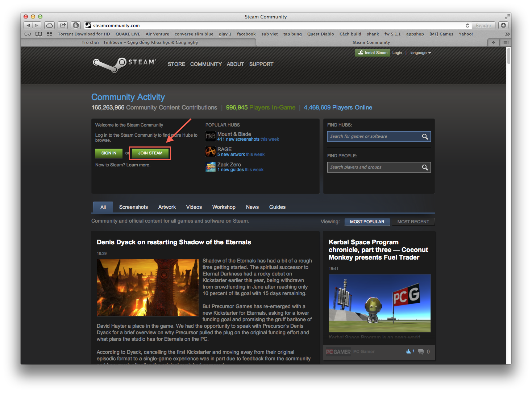
Task: Open the language dropdown
Action: (x=421, y=53)
